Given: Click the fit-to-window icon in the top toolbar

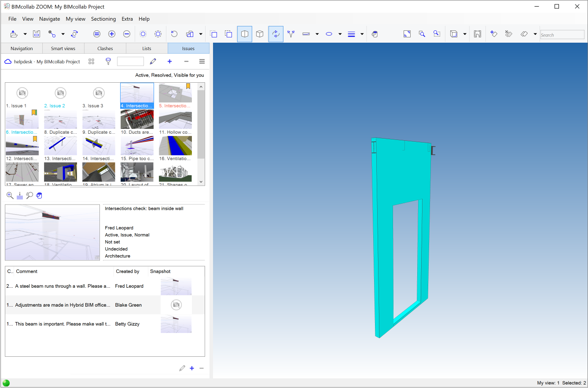Looking at the screenshot, I should point(407,34).
